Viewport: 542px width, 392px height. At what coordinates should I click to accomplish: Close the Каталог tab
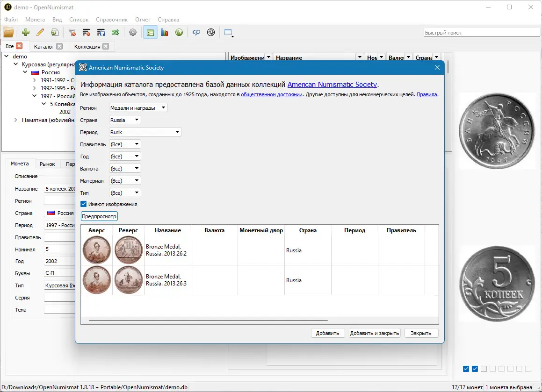[59, 46]
